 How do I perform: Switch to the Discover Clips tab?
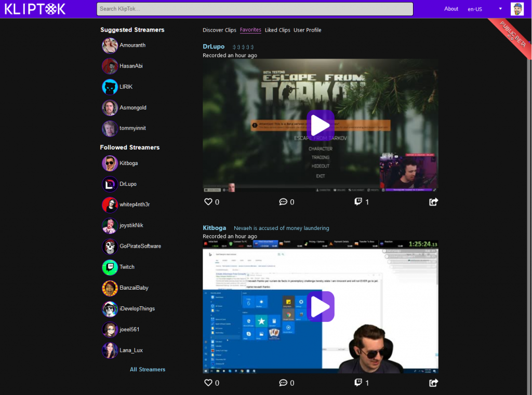tap(219, 30)
